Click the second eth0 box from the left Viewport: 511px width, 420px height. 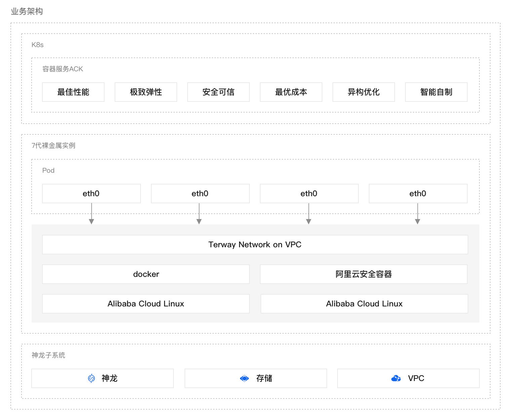[200, 194]
